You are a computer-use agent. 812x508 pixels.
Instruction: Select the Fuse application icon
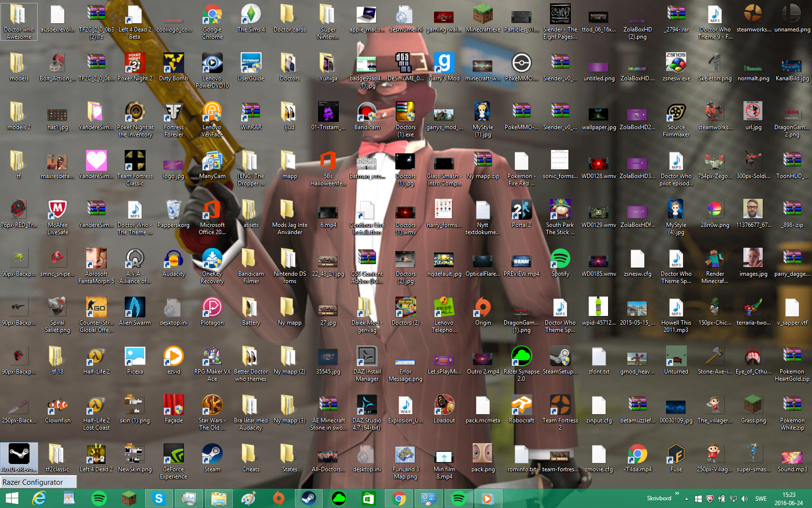coord(676,458)
